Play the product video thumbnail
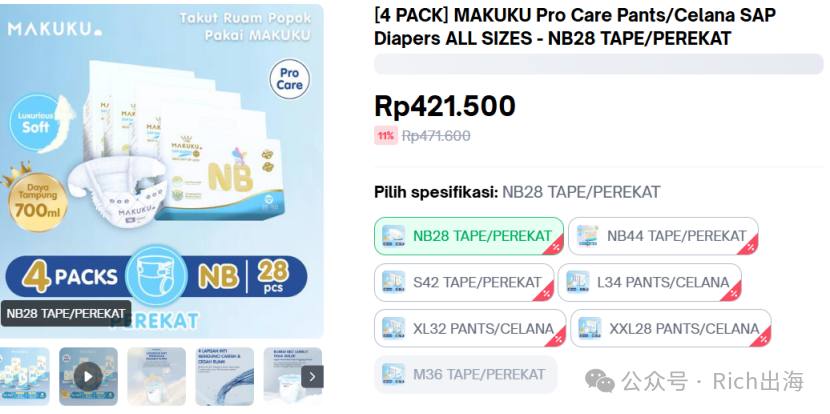 (x=88, y=376)
